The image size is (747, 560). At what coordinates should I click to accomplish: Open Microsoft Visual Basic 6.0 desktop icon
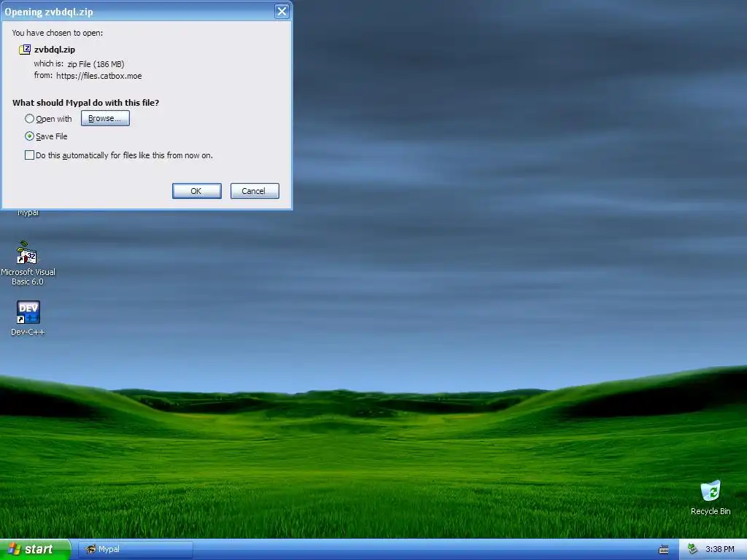point(28,263)
